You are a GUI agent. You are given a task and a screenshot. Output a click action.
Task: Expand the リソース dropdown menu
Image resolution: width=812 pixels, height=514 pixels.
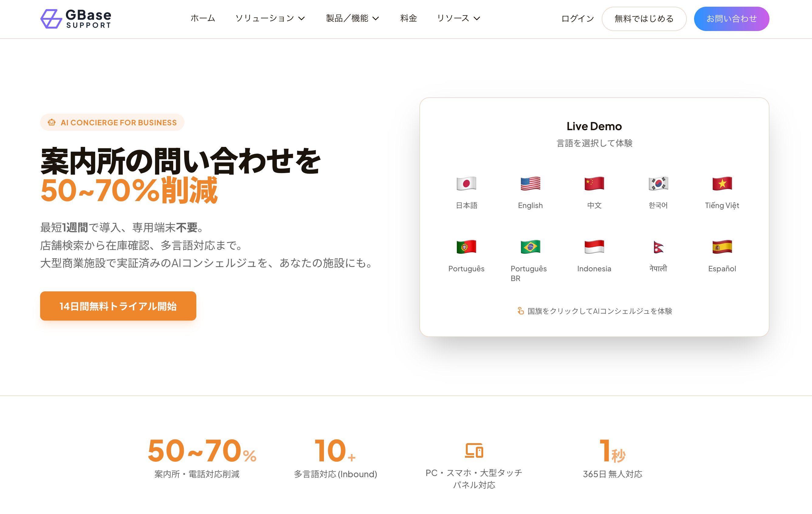[x=458, y=18]
